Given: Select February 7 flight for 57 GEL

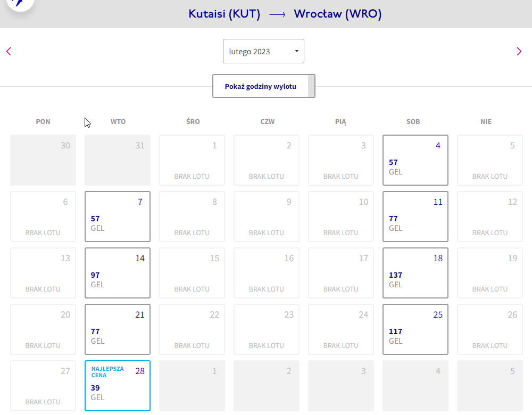Looking at the screenshot, I should tap(118, 217).
